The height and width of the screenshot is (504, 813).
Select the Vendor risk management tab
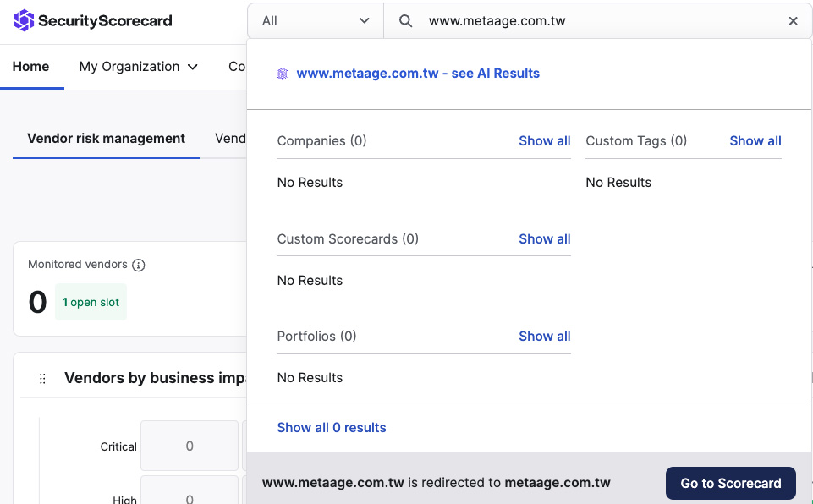[107, 139]
